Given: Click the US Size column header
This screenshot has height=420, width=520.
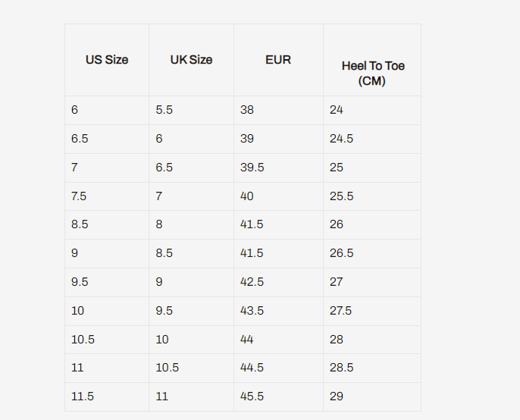Looking at the screenshot, I should (x=107, y=60).
